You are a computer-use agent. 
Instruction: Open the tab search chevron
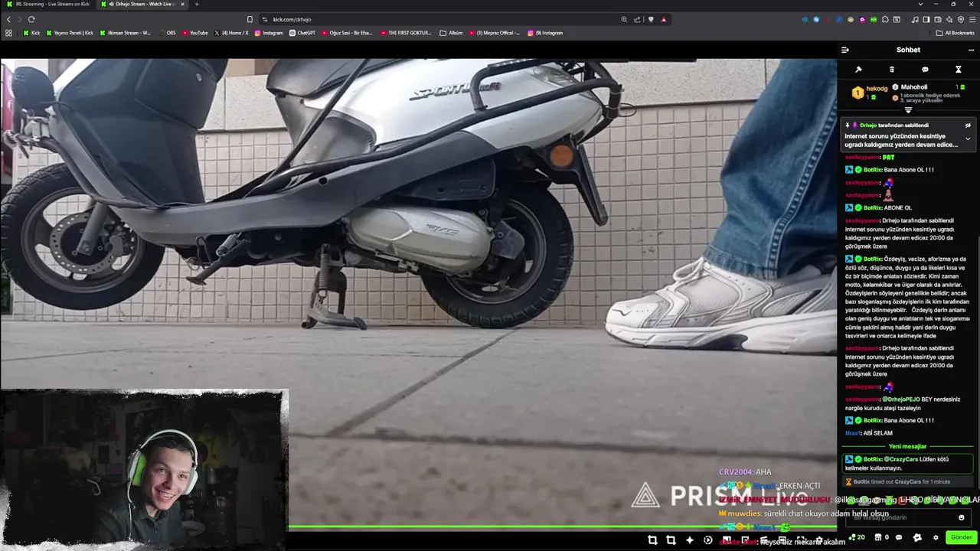pyautogui.click(x=920, y=4)
